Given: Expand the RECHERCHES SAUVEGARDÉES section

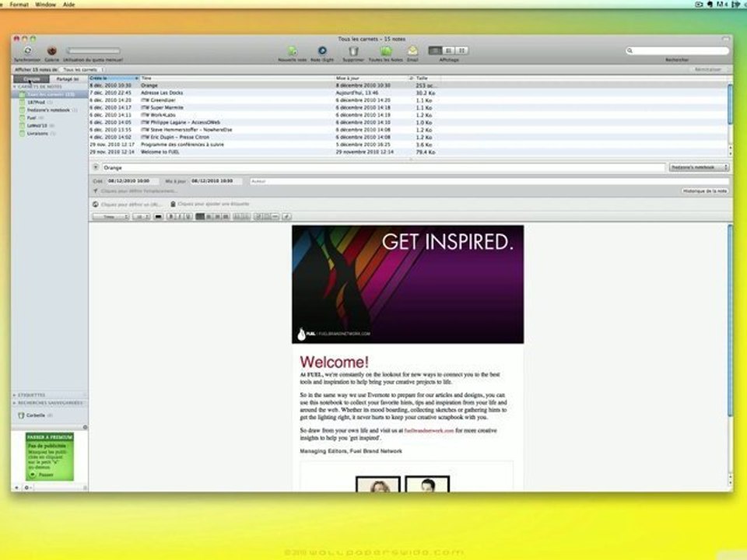Looking at the screenshot, I should click(x=14, y=403).
